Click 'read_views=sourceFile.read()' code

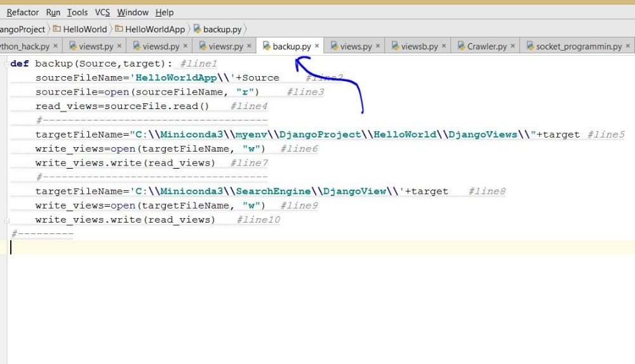point(123,107)
